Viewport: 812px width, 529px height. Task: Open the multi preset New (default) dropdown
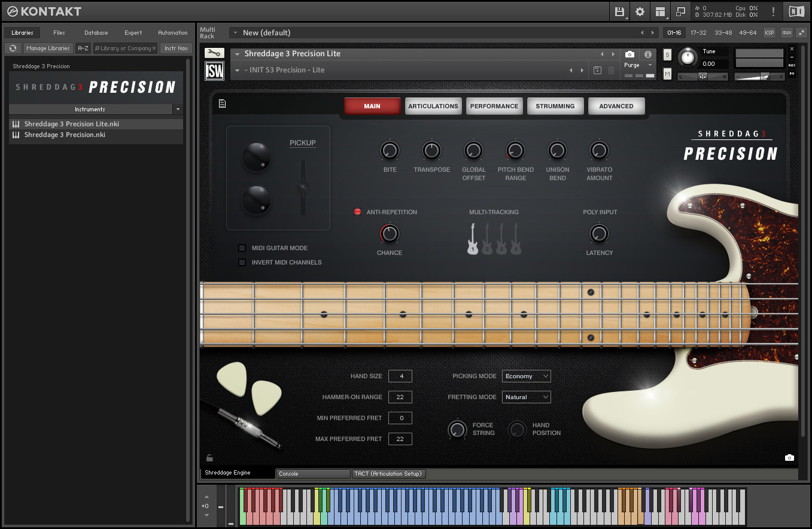[235, 33]
